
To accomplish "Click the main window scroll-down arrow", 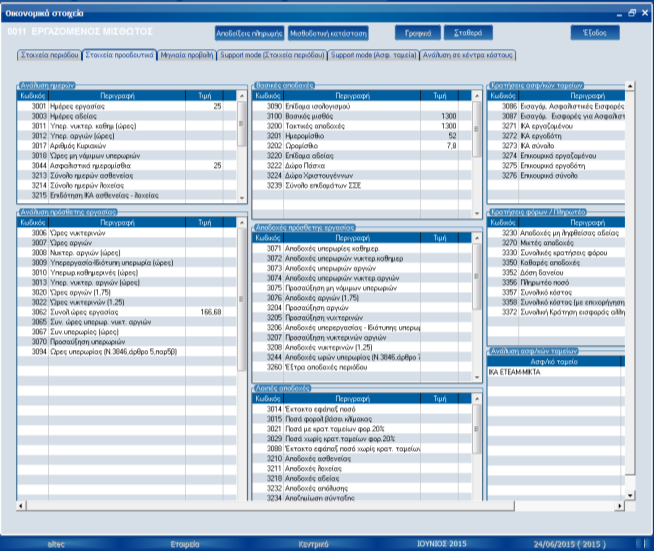I will coord(630,496).
